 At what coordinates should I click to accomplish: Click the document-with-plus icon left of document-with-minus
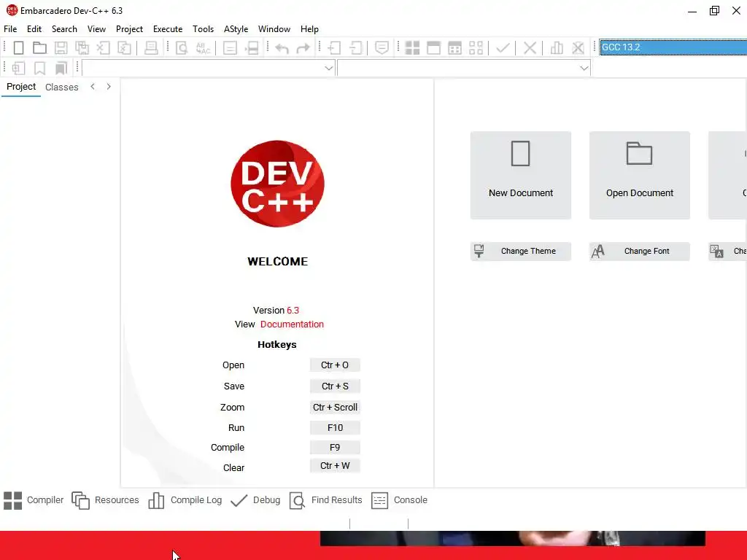[334, 47]
